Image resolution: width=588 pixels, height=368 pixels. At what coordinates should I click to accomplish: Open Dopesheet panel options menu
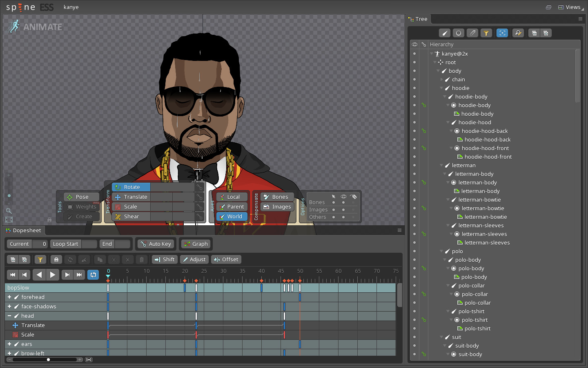[399, 231]
